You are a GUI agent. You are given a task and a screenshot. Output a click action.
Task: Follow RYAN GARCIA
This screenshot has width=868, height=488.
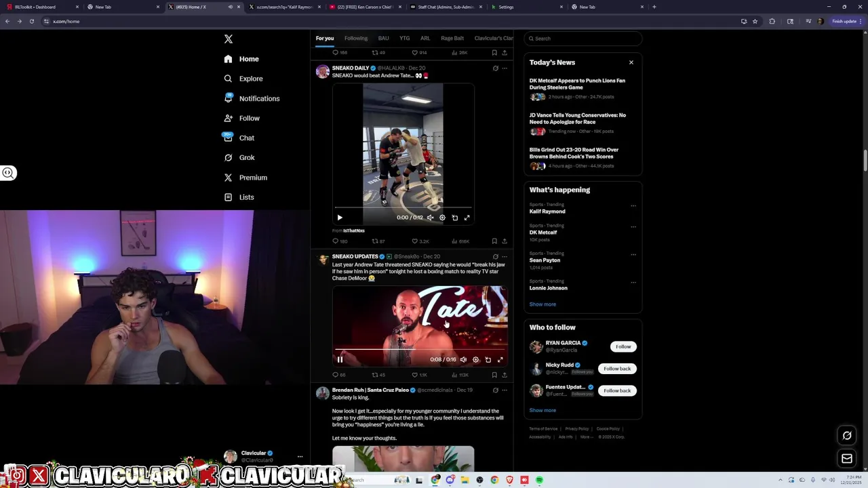(x=623, y=346)
